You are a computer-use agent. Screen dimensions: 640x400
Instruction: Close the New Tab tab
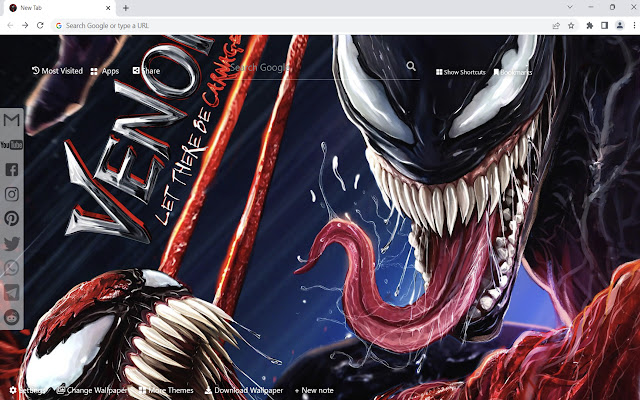(108, 8)
